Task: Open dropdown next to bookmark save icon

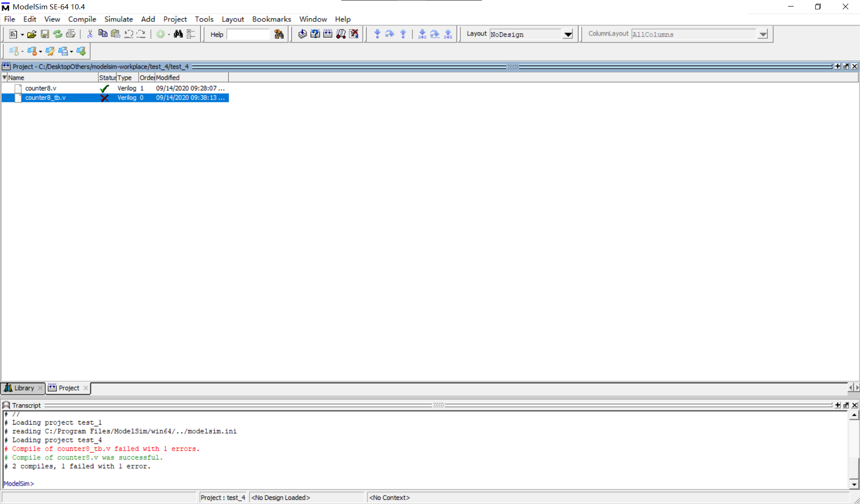Action: (71, 52)
